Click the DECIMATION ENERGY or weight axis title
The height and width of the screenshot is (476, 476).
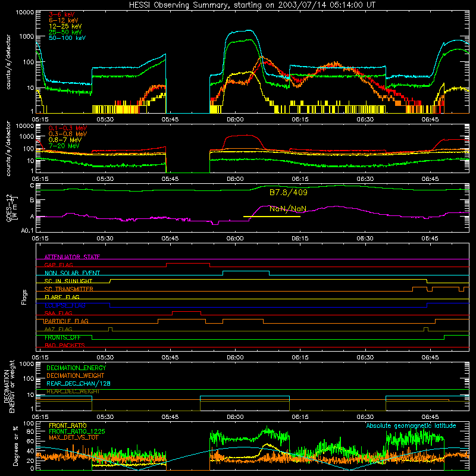[x=9, y=386]
